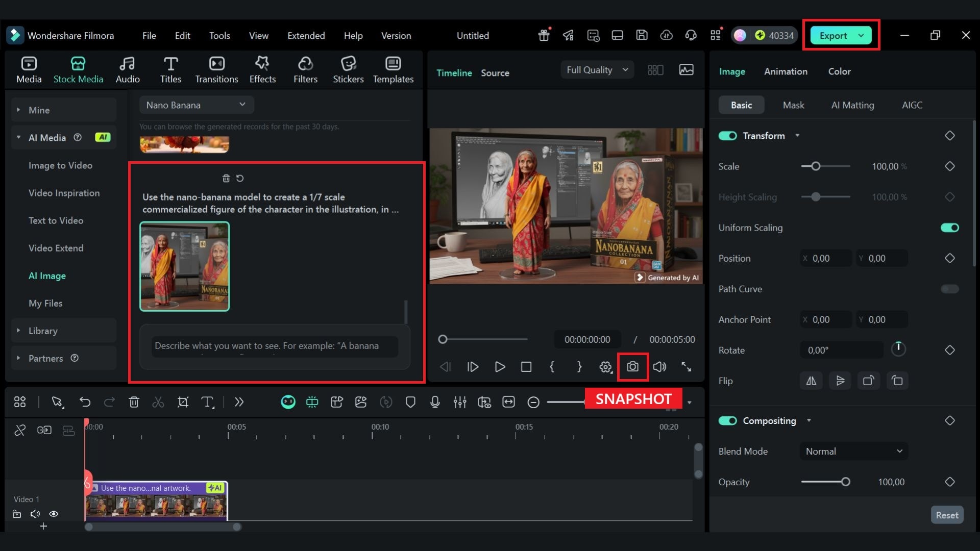Disable Uniform Scaling toggle
The height and width of the screenshot is (551, 980).
coord(949,228)
